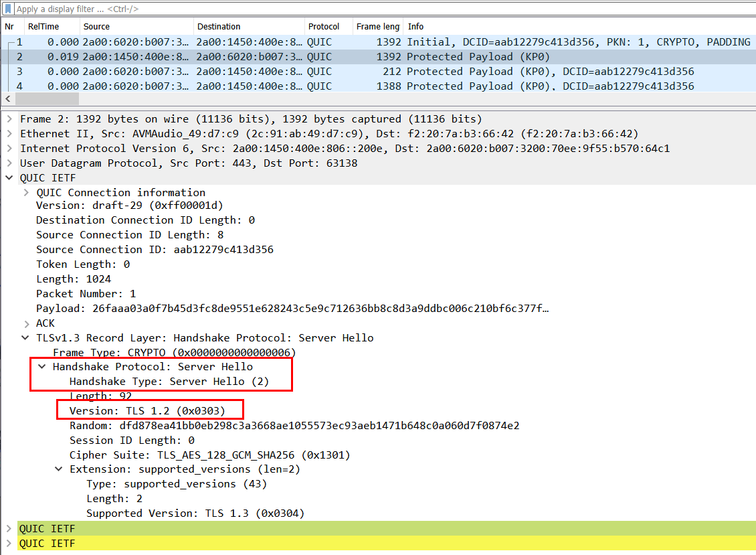756x555 pixels.
Task: Sort by Protocol column header
Action: [328, 27]
